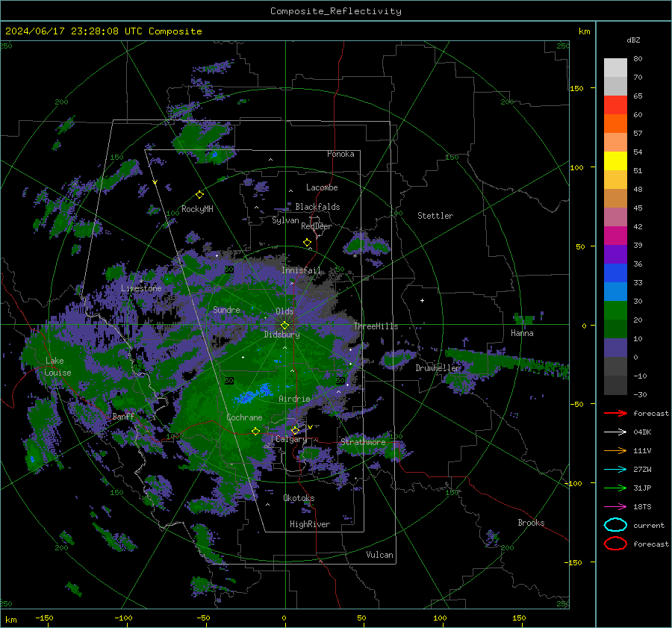Click yellow diamond marker near RedDeer

[x=307, y=243]
